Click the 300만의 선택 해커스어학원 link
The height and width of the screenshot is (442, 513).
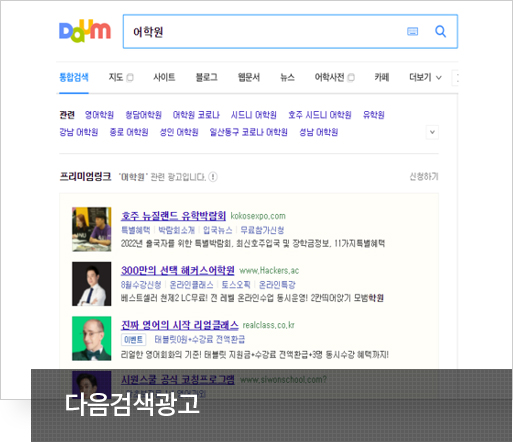click(x=178, y=270)
